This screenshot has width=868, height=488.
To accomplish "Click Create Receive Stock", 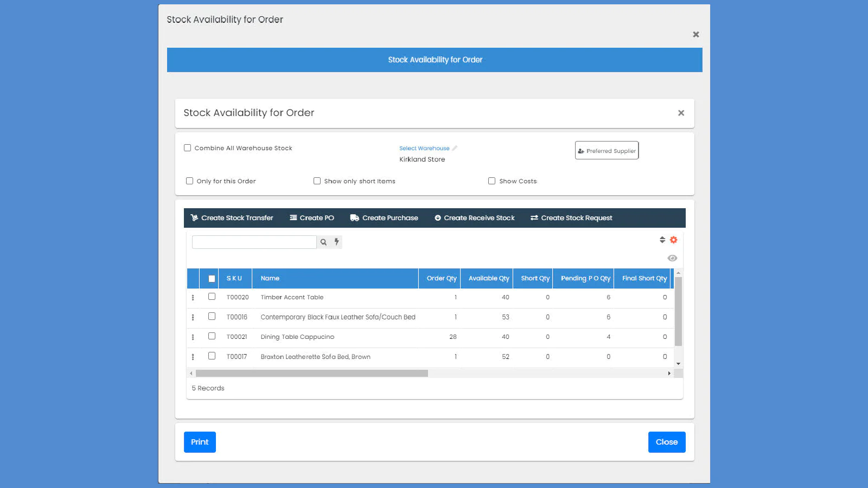I will coord(475,218).
